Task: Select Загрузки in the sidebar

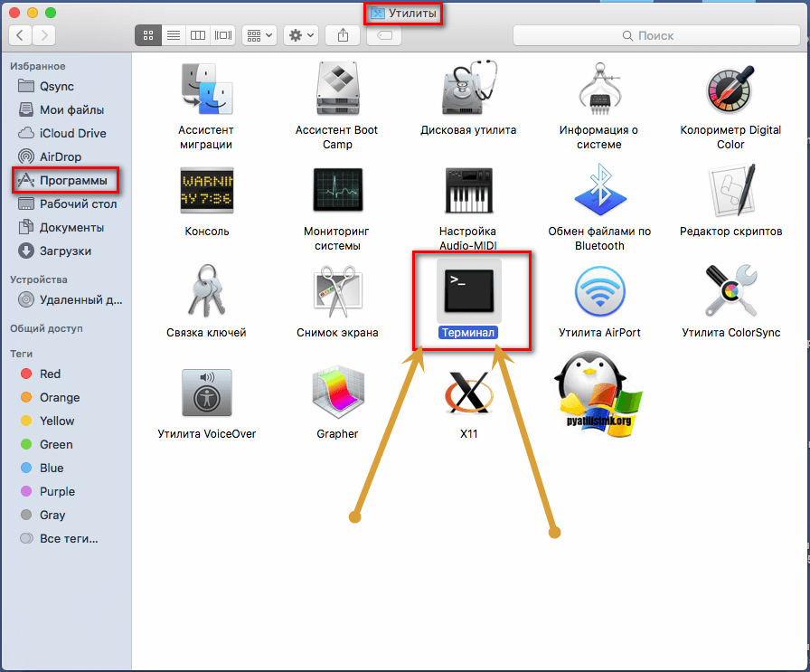Action: [65, 251]
